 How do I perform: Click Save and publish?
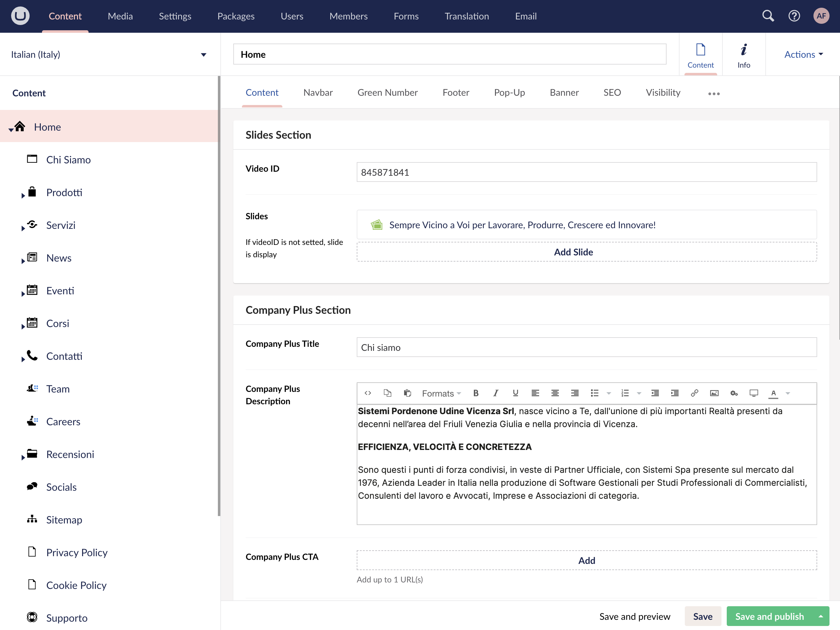[769, 616]
